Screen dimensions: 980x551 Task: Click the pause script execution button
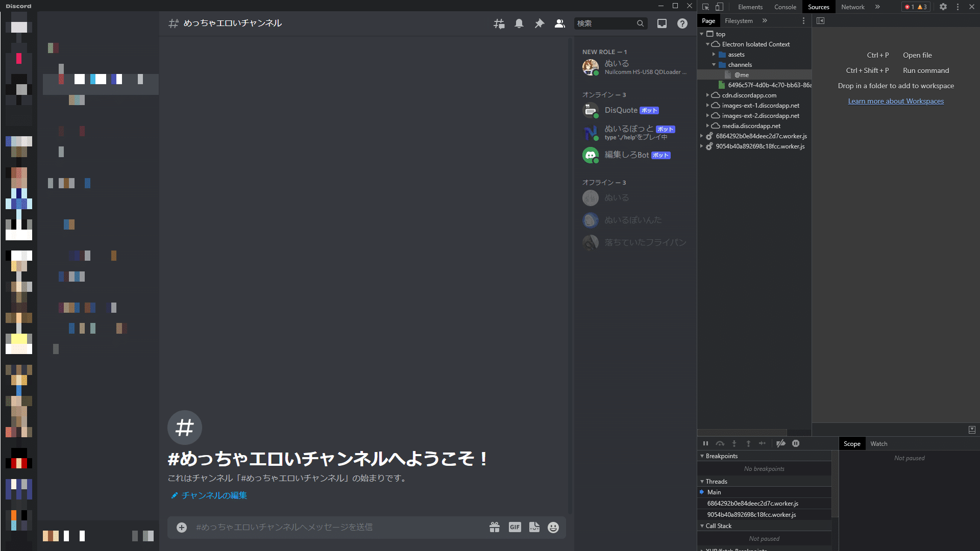(706, 444)
